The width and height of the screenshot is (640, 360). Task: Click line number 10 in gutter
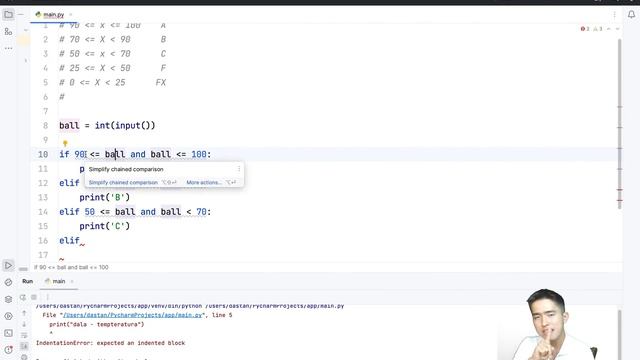click(x=43, y=154)
